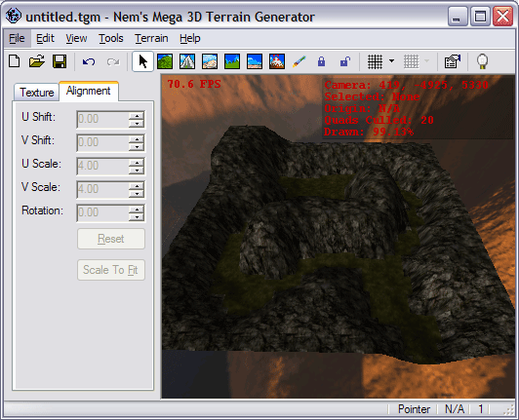Select the green hill terrain tool
519x420 pixels.
tap(165, 61)
